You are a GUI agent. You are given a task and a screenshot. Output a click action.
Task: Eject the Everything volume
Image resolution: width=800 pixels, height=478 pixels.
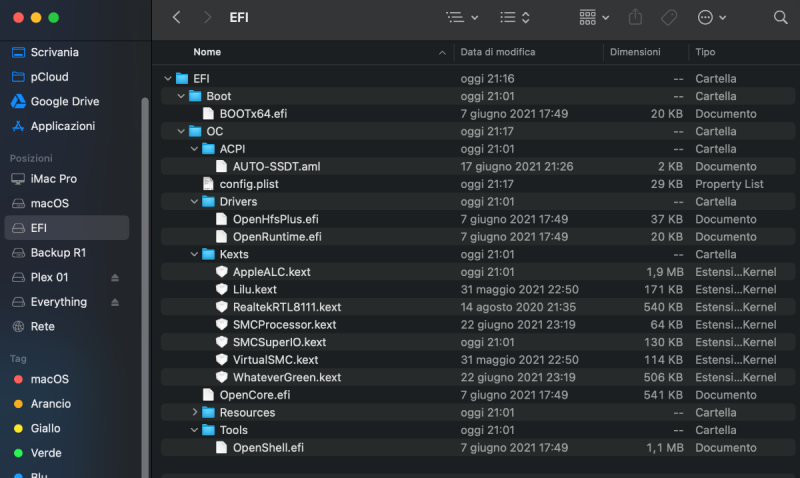[x=114, y=302]
